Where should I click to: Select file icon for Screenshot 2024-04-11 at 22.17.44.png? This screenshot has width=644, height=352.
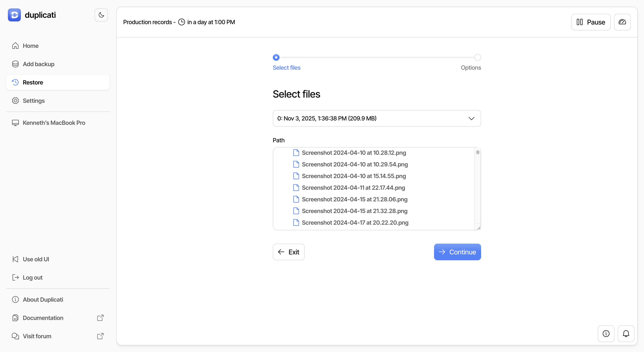coord(296,187)
